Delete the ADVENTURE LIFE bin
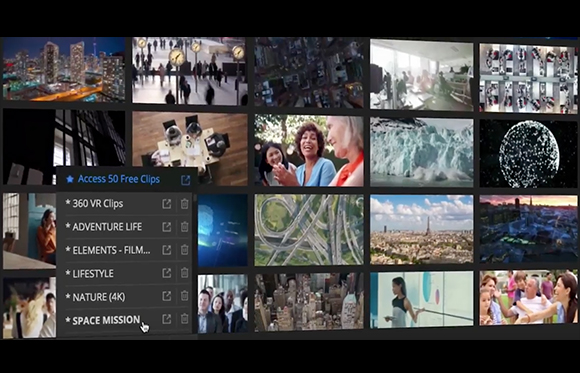 184,227
